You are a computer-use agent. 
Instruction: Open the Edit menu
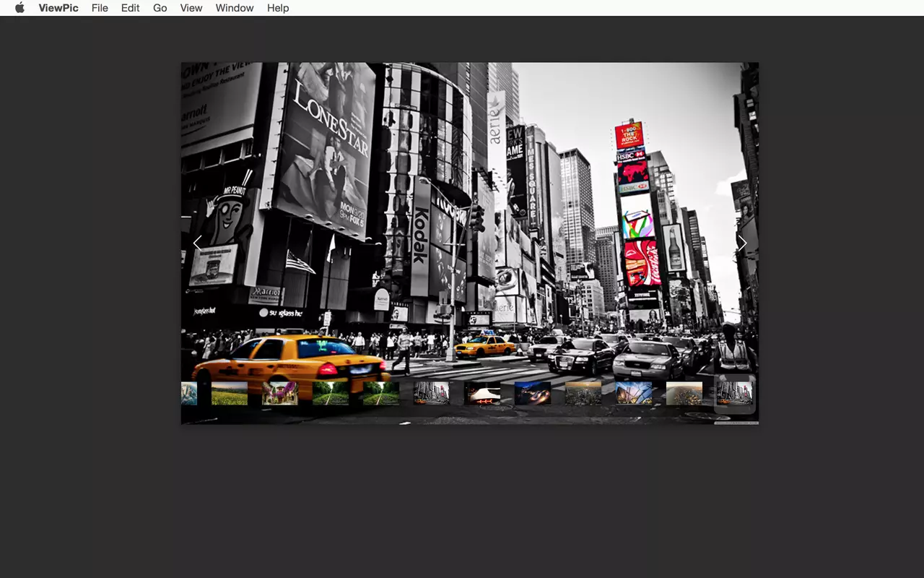click(131, 8)
